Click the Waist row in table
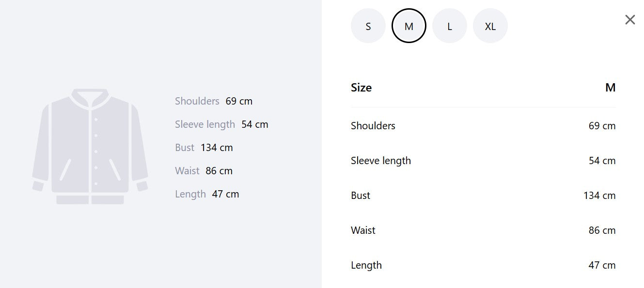Viewport: 644px width, 288px height. pyautogui.click(x=484, y=230)
